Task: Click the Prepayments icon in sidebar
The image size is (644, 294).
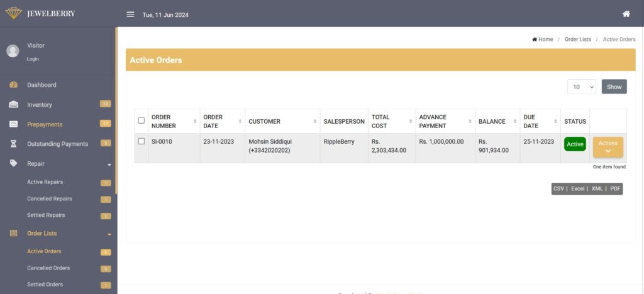Action: click(13, 124)
